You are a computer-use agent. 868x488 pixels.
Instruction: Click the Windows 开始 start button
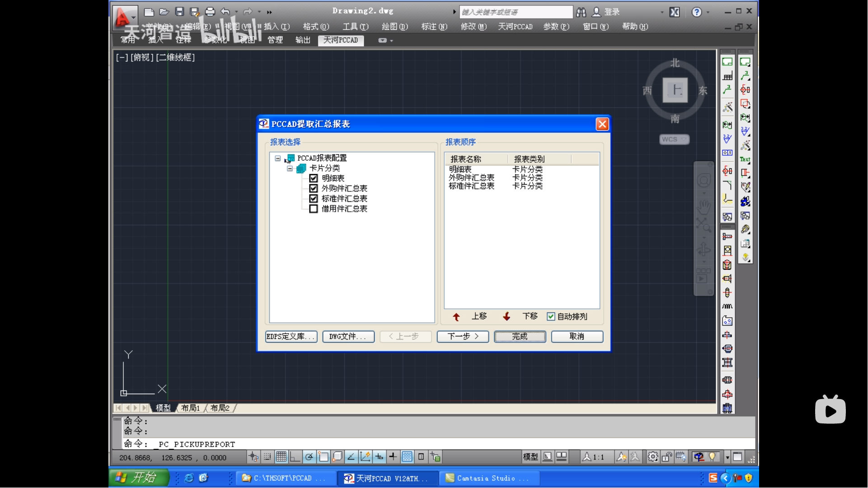point(139,478)
